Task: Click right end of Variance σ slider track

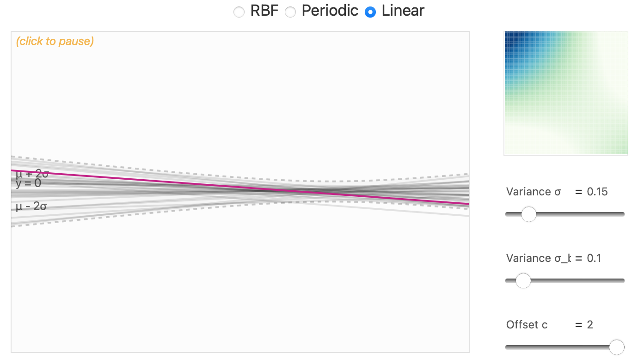Action: (623, 214)
